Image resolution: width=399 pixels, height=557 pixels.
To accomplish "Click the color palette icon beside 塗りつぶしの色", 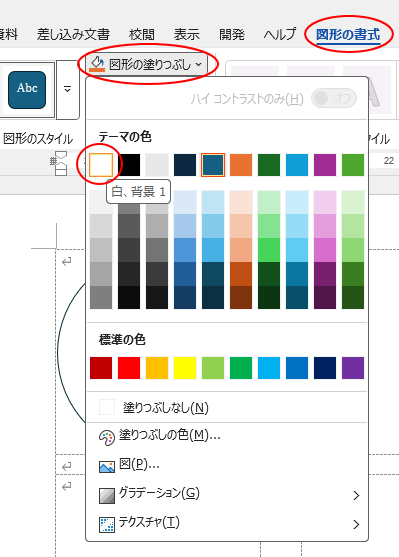I will pos(107,438).
